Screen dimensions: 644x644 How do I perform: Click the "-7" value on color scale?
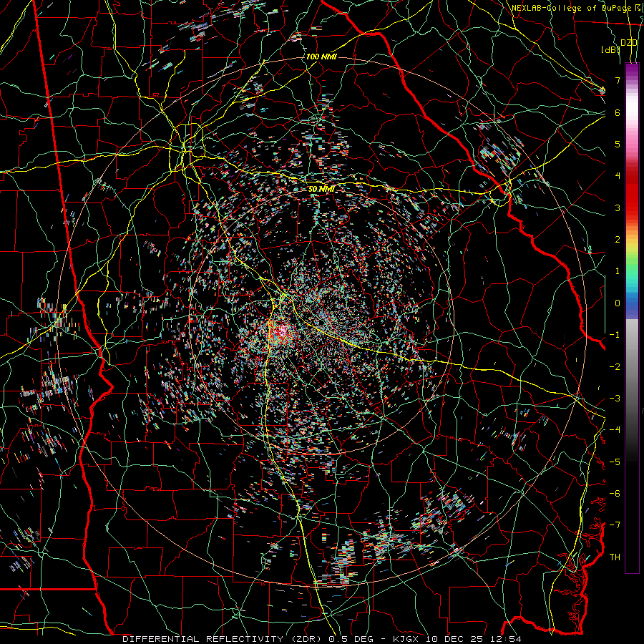point(615,525)
